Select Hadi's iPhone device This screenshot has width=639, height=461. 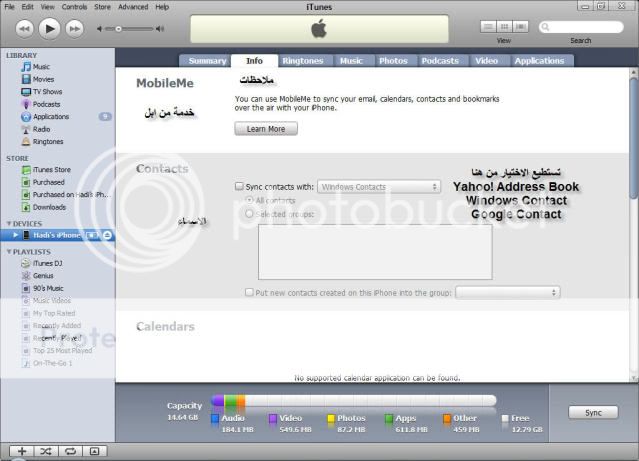pyautogui.click(x=57, y=235)
